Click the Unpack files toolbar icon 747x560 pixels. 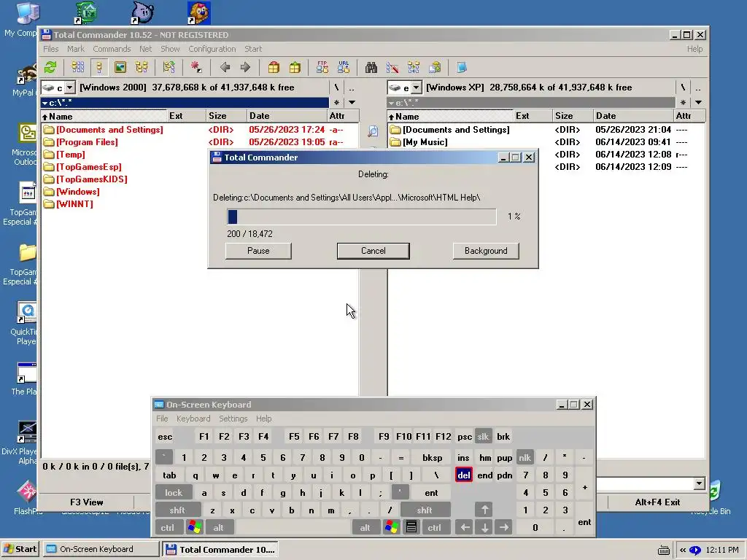(x=295, y=67)
